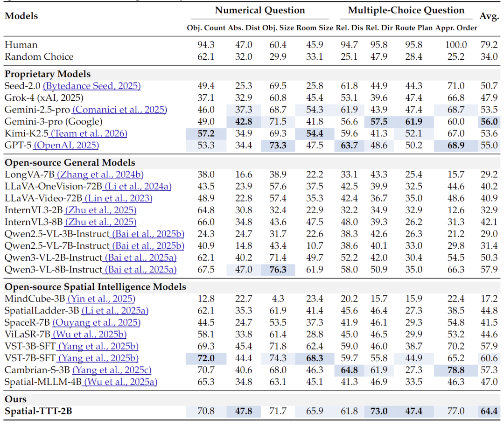504x426 pixels.
Task: Click the Open-source General Models heading
Action: (x=70, y=163)
